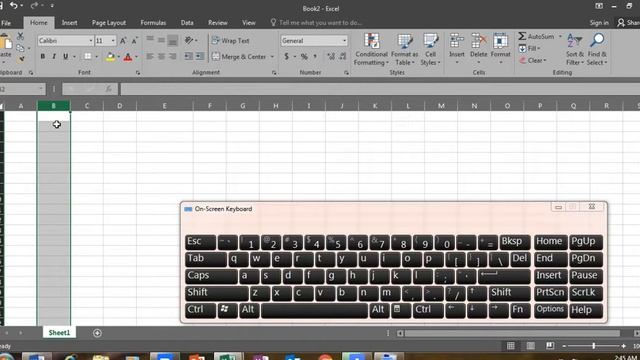Switch to the Formulas tab
Image resolution: width=640 pixels, height=360 pixels.
[153, 23]
